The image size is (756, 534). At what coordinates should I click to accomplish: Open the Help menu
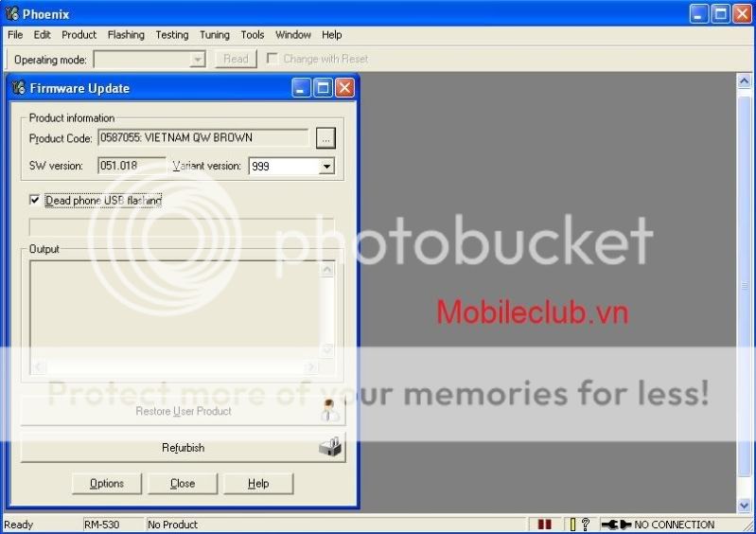(332, 35)
